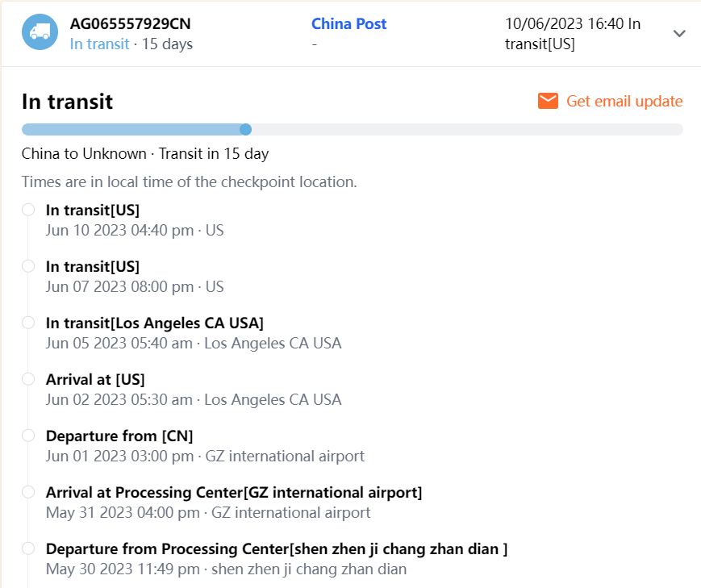
Task: Open the China Post carrier link
Action: coord(348,24)
